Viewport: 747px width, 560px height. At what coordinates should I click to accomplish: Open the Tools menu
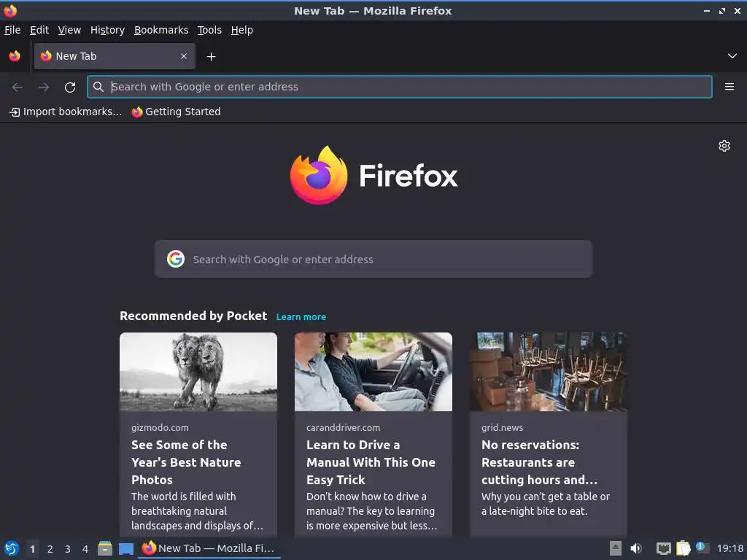coord(209,30)
